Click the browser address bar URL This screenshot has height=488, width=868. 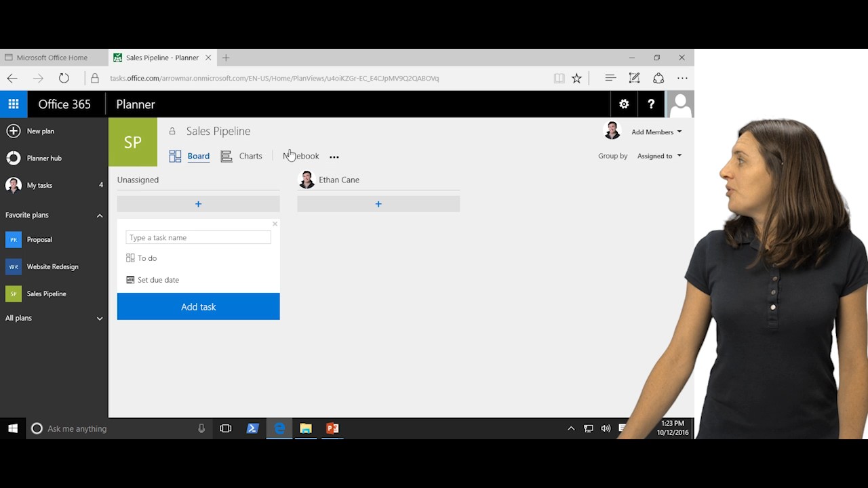coord(275,78)
